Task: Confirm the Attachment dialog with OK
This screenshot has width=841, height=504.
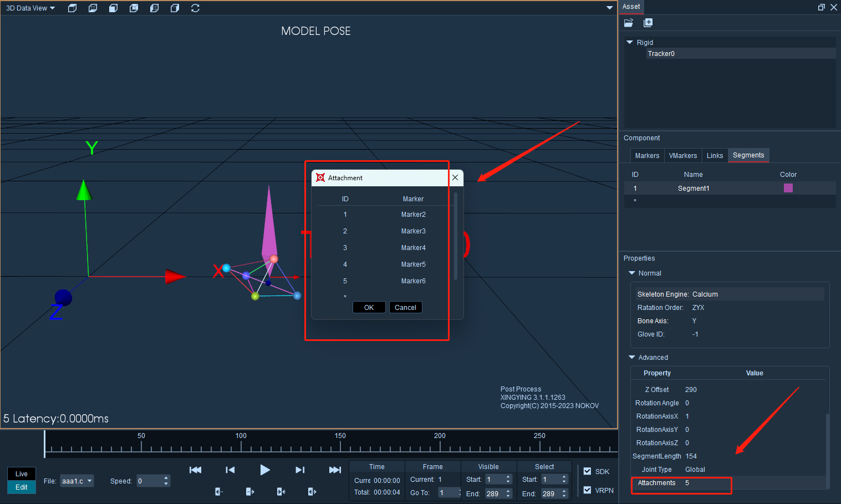Action: [369, 308]
